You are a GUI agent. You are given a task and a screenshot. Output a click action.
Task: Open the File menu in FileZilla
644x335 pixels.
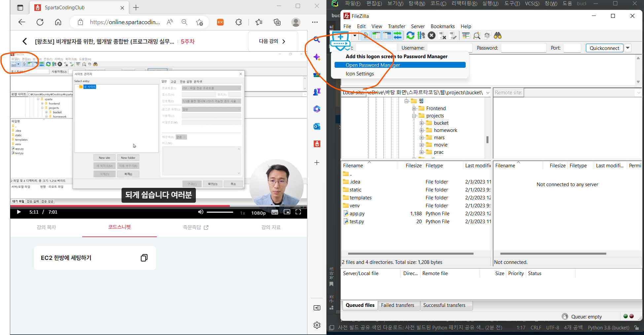347,26
